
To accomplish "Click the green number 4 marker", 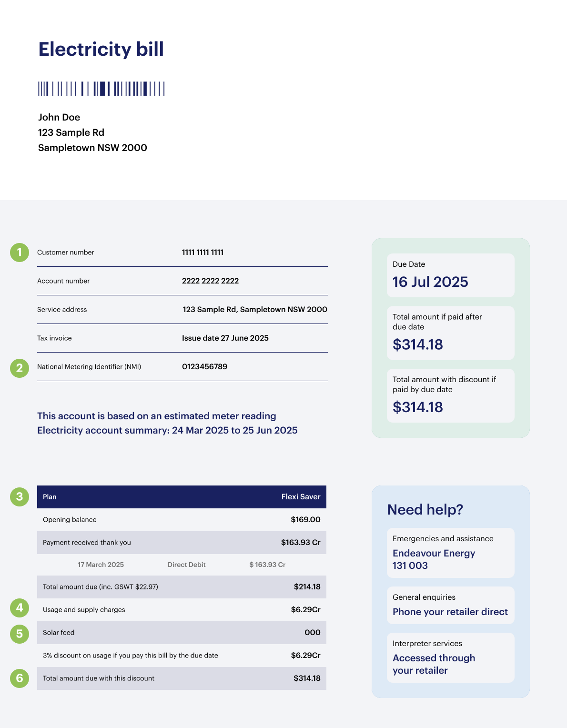I will [x=20, y=608].
